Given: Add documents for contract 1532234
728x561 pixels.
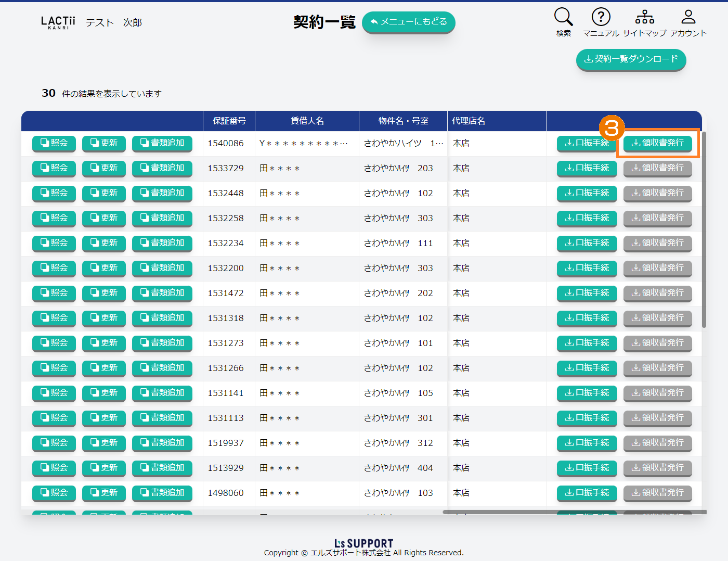Looking at the screenshot, I should pyautogui.click(x=162, y=243).
